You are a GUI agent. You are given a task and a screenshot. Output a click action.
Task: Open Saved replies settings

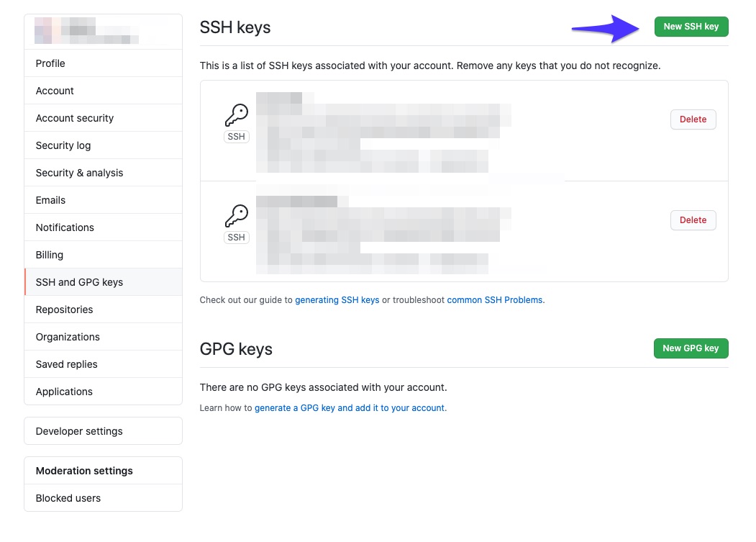66,363
